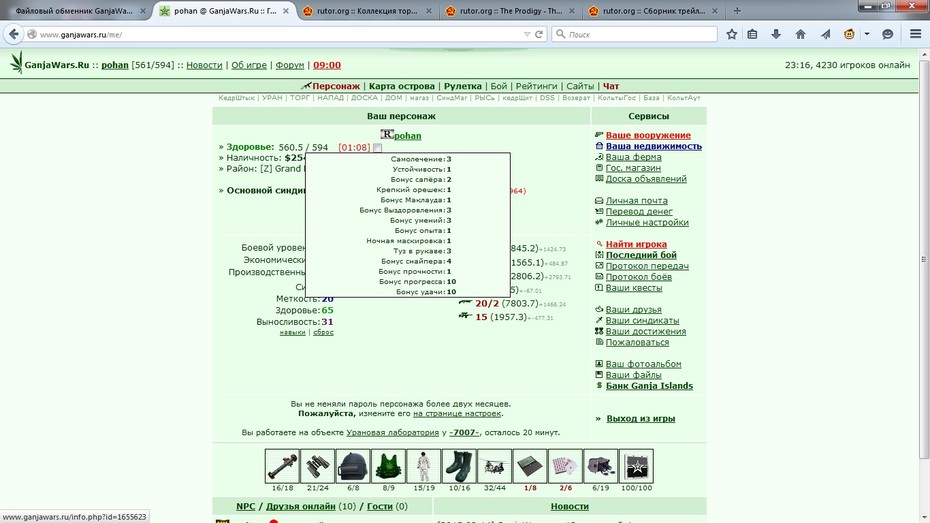Screen dimensions: 930x523
Task: Go to Firefox home page icon
Action: [x=800, y=34]
